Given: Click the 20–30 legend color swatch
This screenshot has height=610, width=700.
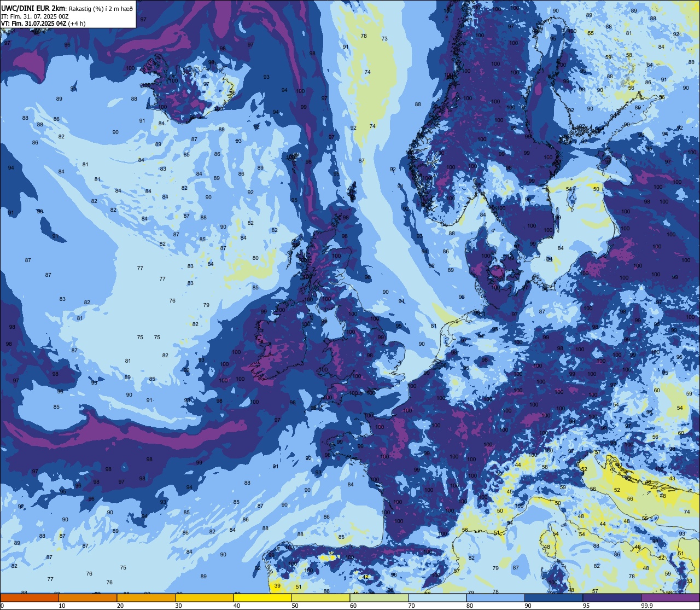Looking at the screenshot, I should [146, 597].
